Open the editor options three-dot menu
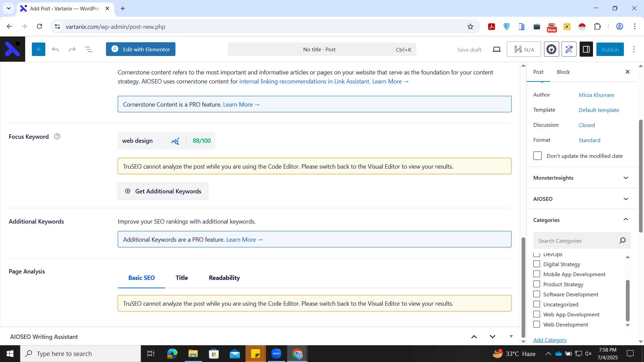644x362 pixels. [x=634, y=49]
